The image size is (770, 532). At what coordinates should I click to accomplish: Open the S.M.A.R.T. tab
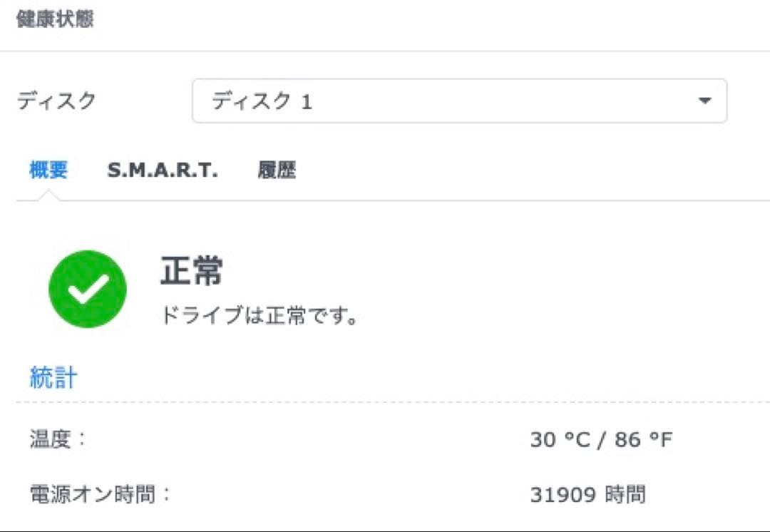point(163,170)
